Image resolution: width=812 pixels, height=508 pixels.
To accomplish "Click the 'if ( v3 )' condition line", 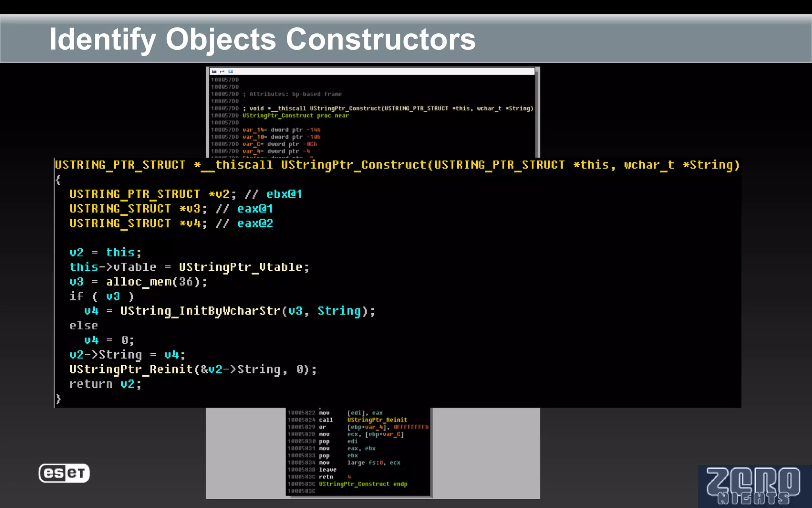I will [102, 296].
